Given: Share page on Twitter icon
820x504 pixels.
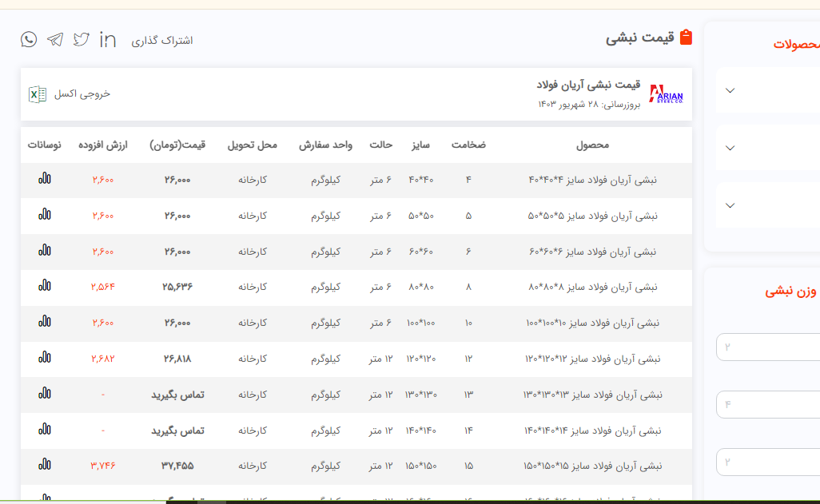Looking at the screenshot, I should tap(82, 39).
